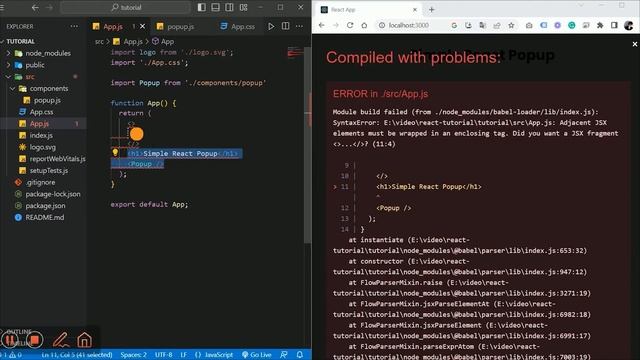This screenshot has height=360, width=640.
Task: Go back in VS Code navigation history
Action: click(35, 7)
